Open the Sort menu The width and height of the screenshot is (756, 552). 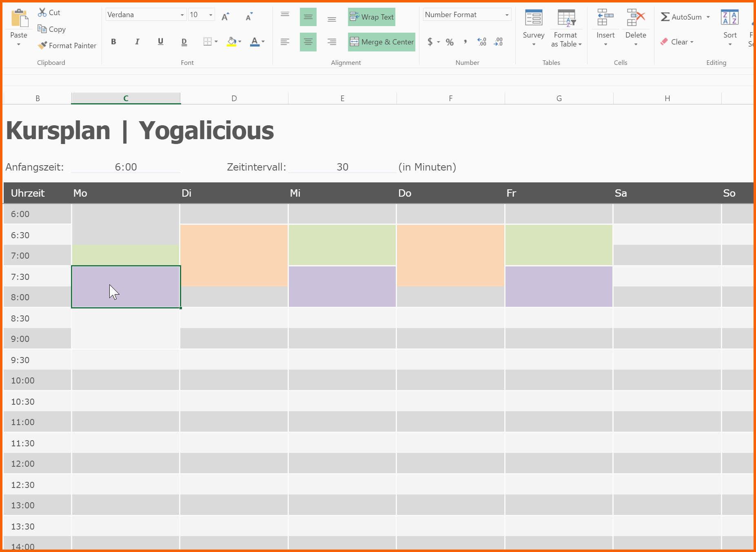(x=730, y=28)
